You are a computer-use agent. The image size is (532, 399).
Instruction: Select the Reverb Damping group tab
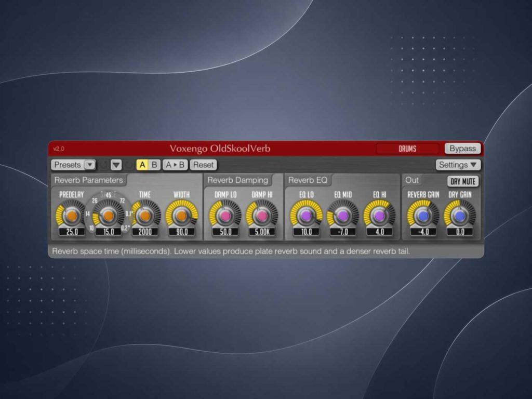[237, 180]
